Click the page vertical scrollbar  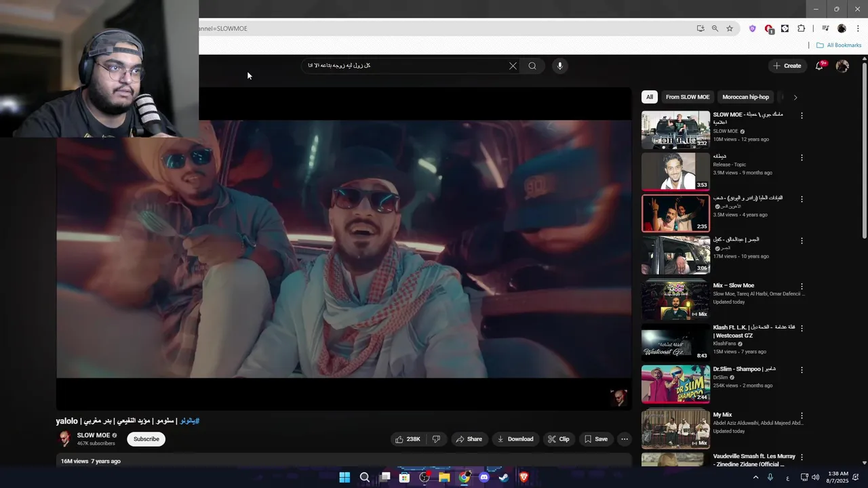[x=864, y=149]
